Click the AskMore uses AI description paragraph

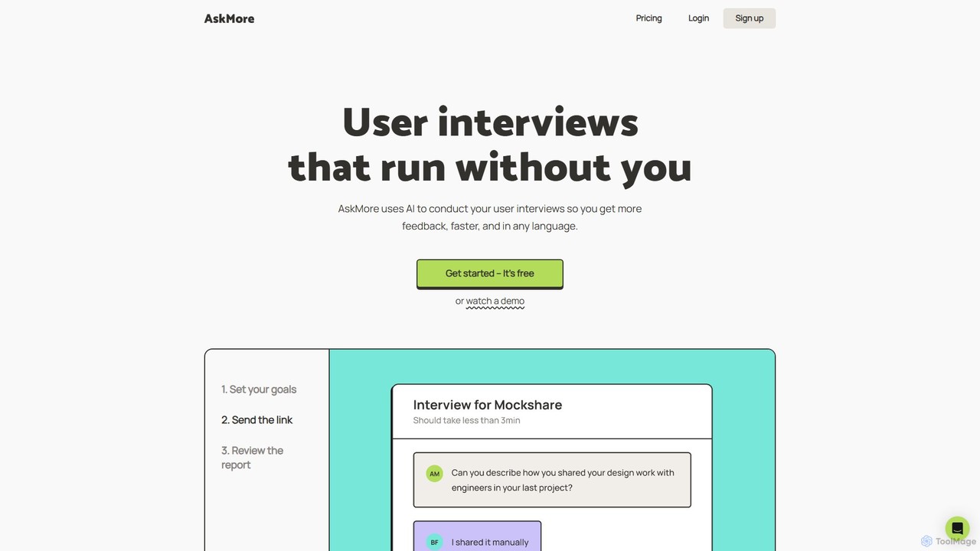(x=490, y=217)
